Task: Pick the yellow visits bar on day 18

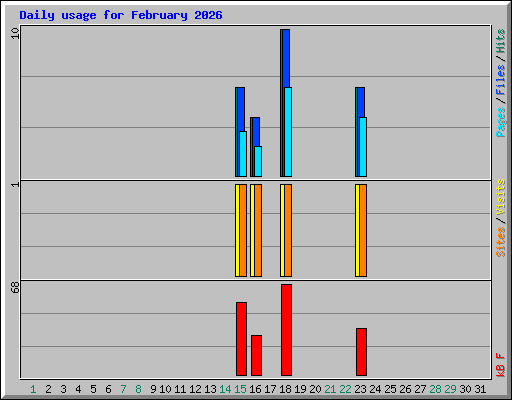Action: tap(282, 230)
